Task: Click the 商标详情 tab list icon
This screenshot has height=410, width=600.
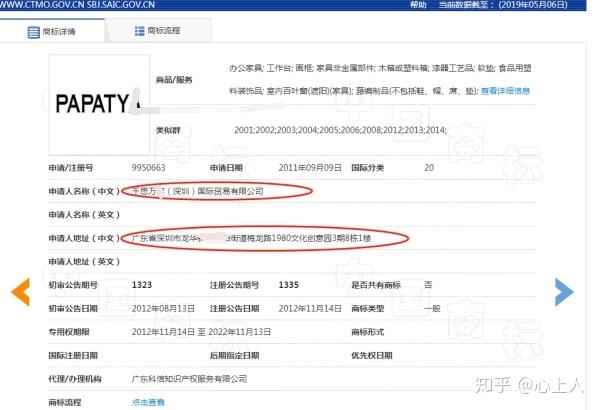Action: 33,32
